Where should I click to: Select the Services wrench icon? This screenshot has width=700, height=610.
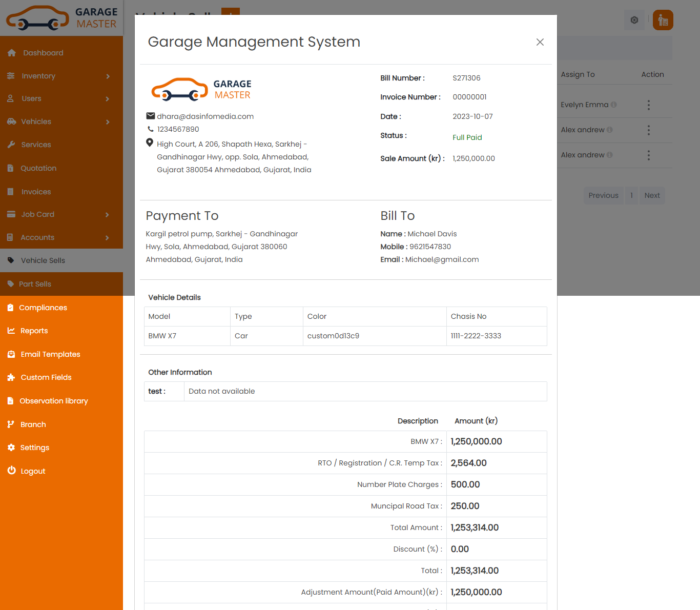click(11, 145)
